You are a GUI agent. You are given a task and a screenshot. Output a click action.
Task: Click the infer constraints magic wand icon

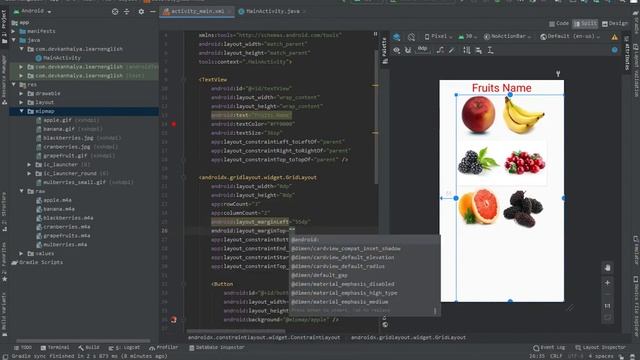click(451, 50)
